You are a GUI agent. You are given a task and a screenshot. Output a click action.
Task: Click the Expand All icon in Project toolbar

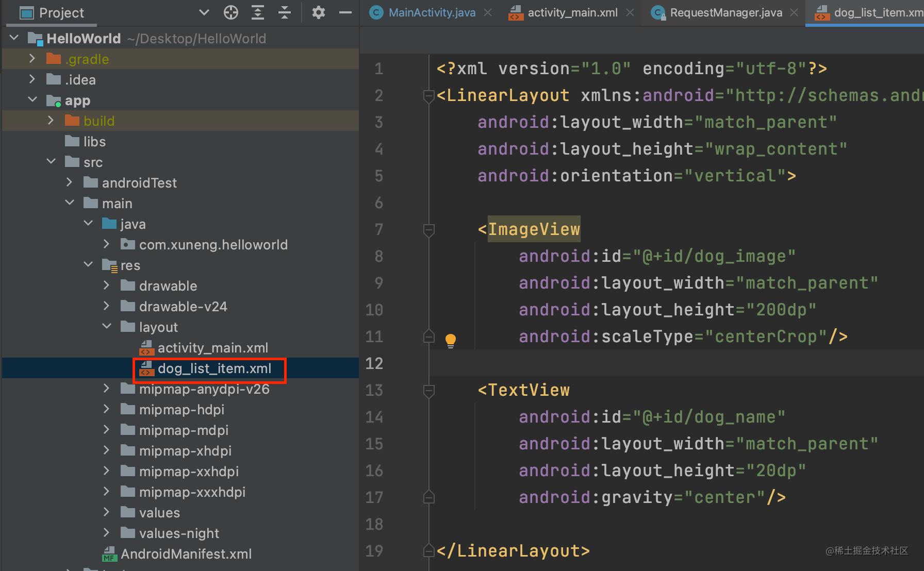258,12
